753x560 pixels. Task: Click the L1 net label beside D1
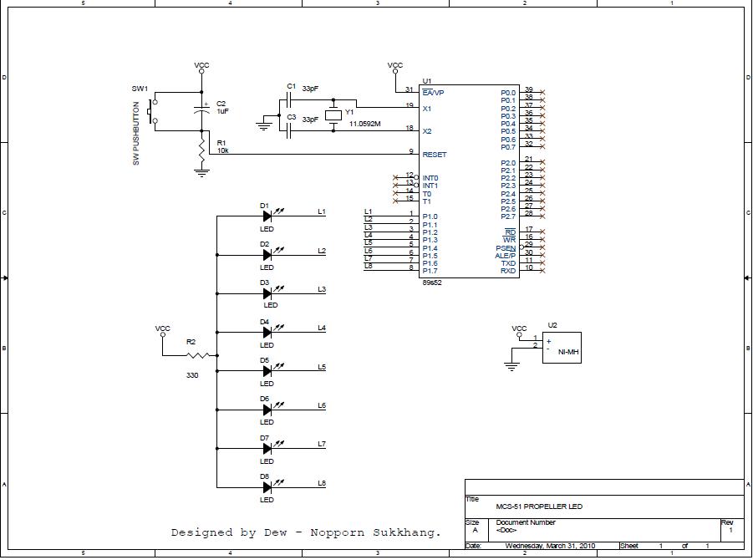(322, 212)
